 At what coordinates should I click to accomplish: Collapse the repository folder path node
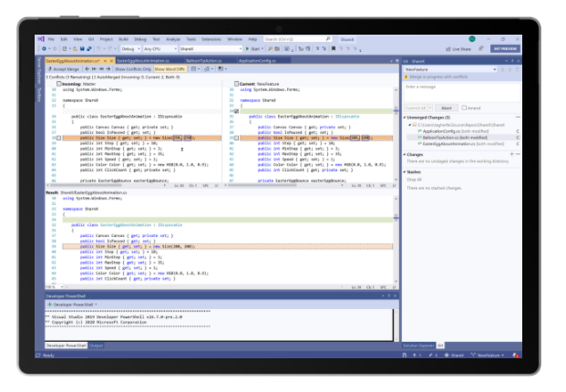point(410,125)
